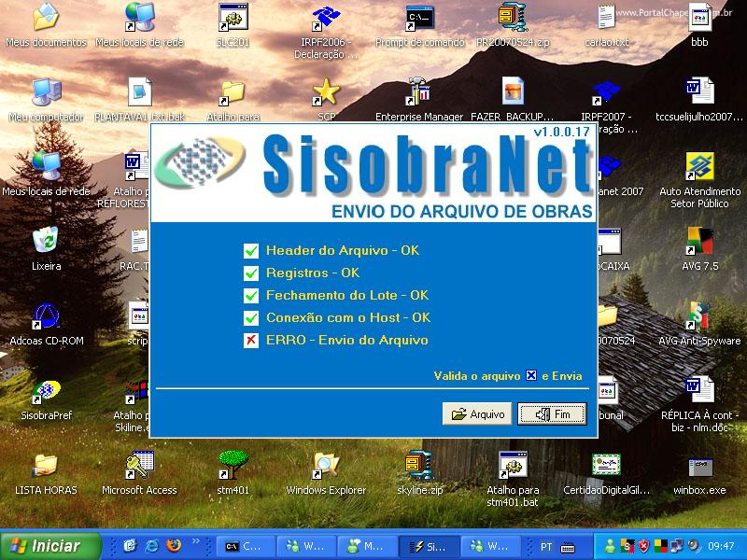Toggle the Header do Arquivo - OK checkbox
747x560 pixels.
coord(251,251)
